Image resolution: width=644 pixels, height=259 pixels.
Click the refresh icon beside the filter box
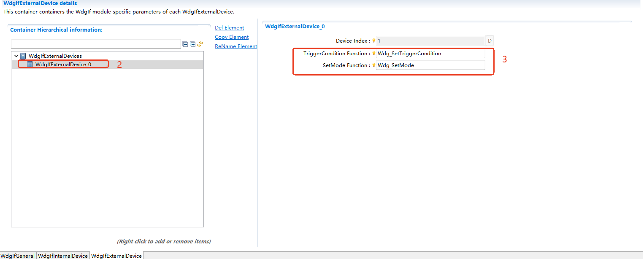pos(200,44)
